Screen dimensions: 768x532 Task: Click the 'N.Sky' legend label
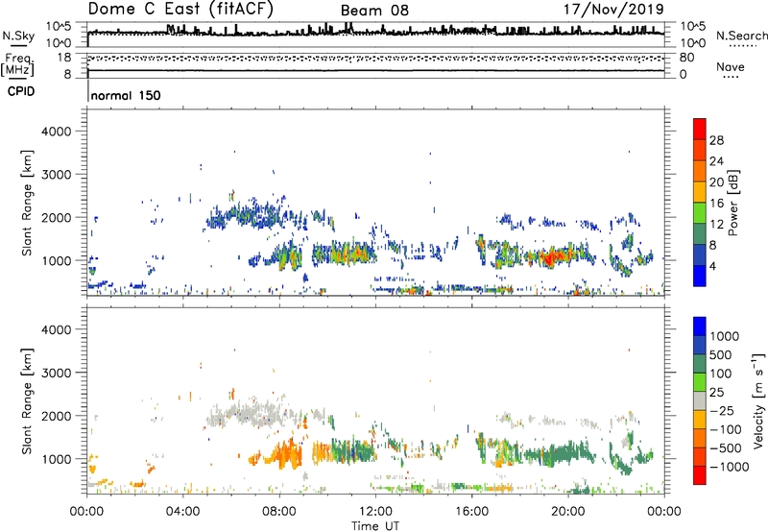pos(18,36)
